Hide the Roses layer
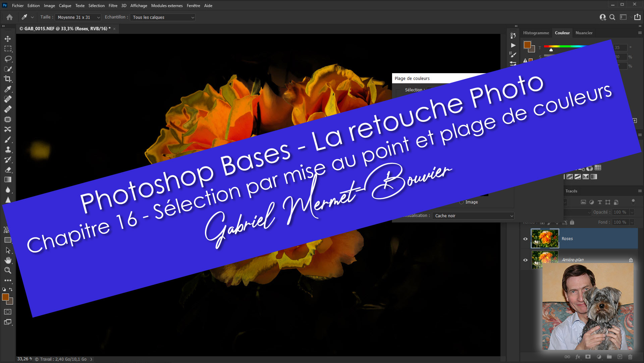Screen dimensions: 644x363 (525, 239)
